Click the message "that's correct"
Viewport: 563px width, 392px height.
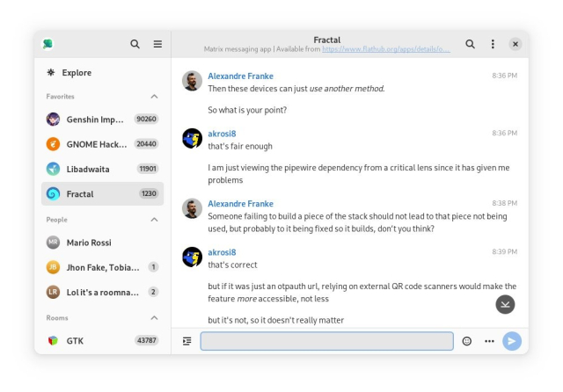tap(232, 265)
